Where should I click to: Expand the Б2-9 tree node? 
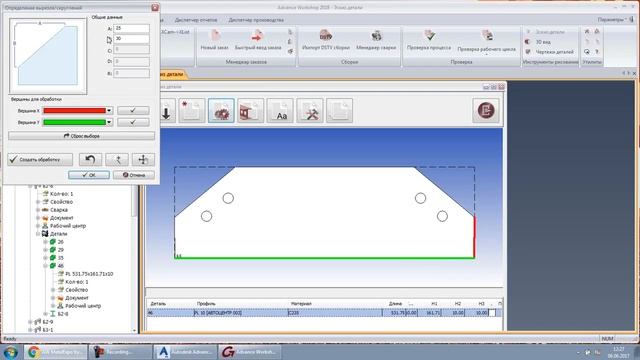[x=30, y=322]
